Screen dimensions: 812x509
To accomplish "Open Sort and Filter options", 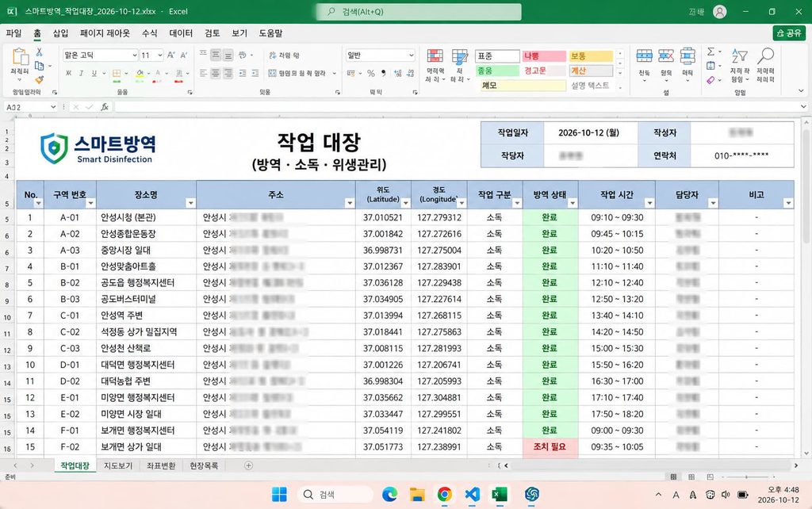I will 740,65.
